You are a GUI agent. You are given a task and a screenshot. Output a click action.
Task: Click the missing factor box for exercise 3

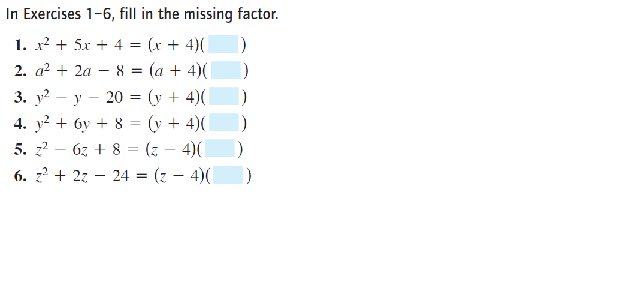coord(224,97)
